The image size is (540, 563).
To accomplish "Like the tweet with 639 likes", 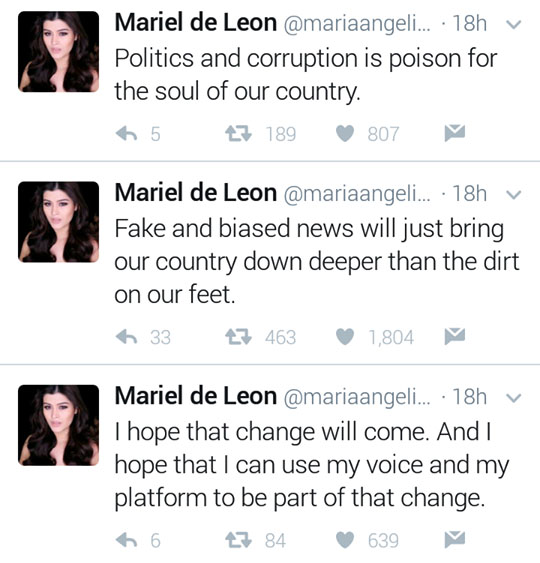I will (345, 540).
